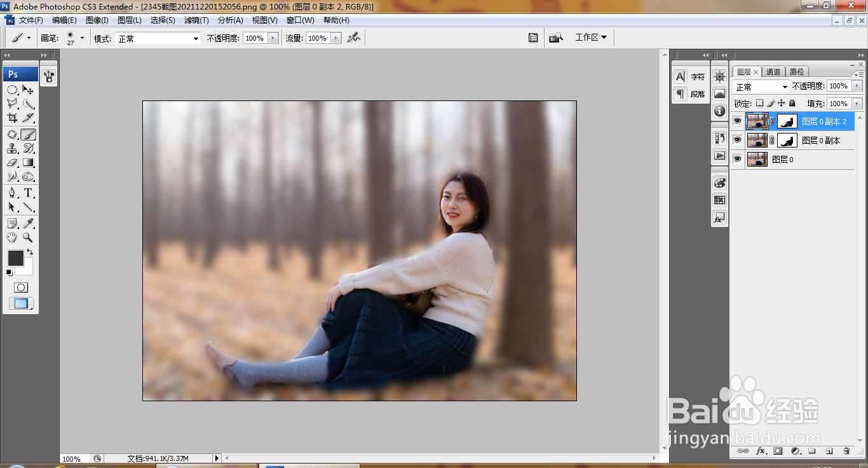The width and height of the screenshot is (868, 468).
Task: Open the 字符 character panel button
Action: [690, 77]
